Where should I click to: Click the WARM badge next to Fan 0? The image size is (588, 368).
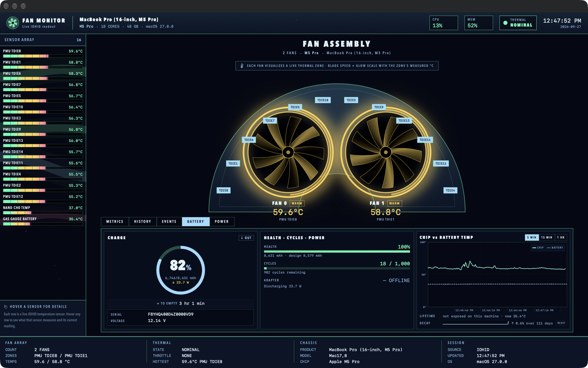click(297, 204)
